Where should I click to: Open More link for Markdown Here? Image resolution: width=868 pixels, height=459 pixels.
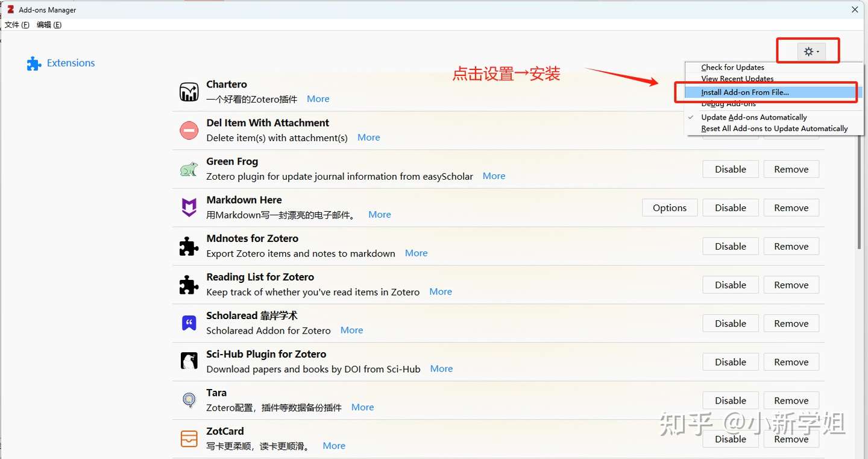click(380, 215)
